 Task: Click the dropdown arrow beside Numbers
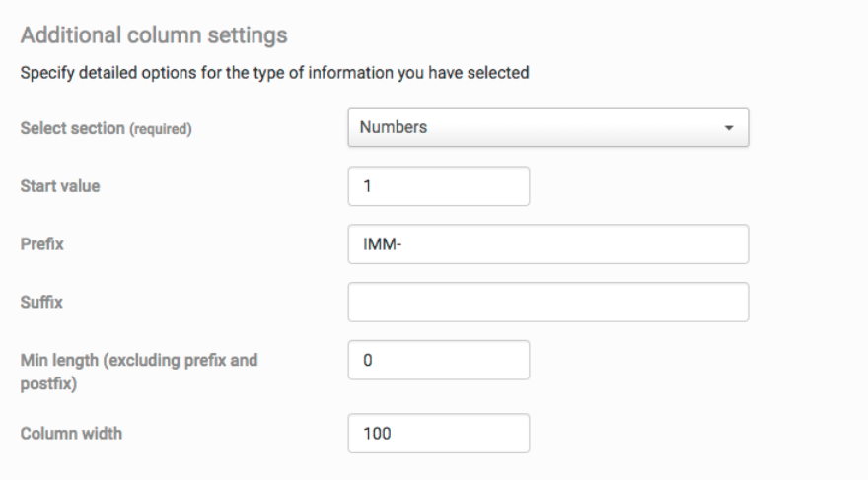pyautogui.click(x=729, y=129)
